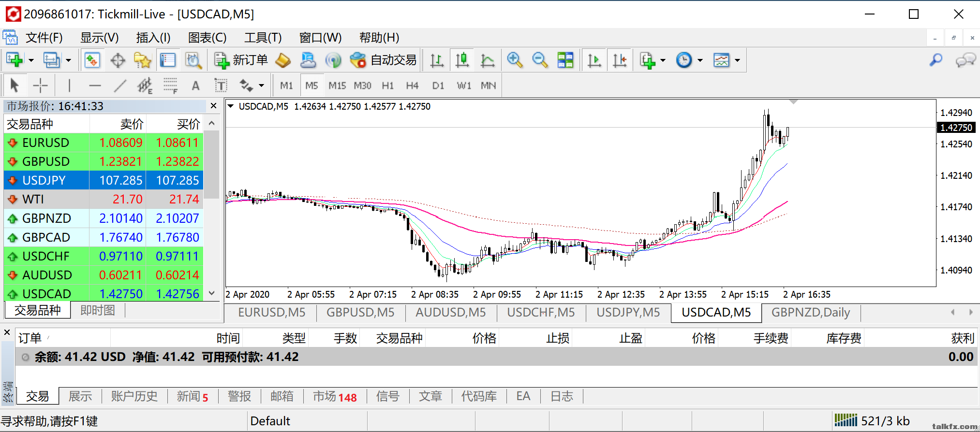Open the Periods clock icon
The width and height of the screenshot is (980, 432).
[684, 60]
